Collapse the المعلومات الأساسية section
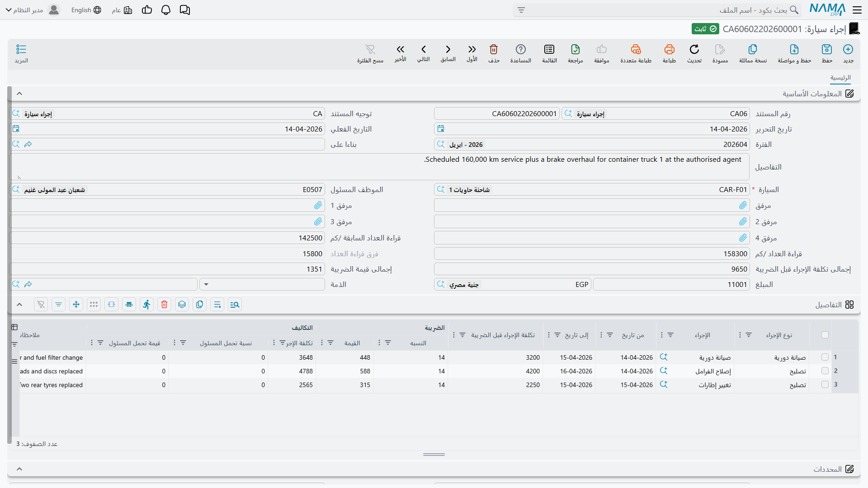Viewport: 868px width, 488px height. [x=19, y=94]
